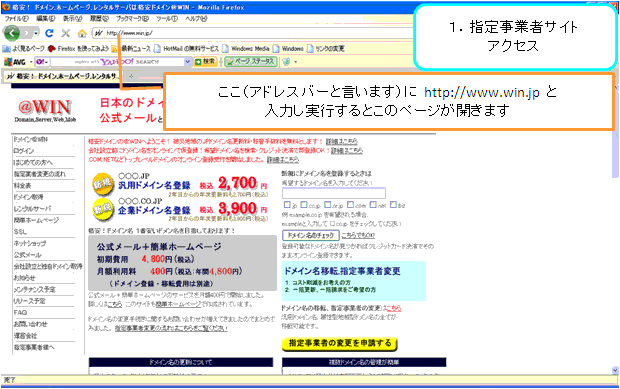The height and width of the screenshot is (389, 620).
Task: Open the Yahoo engine selector dropdown
Action: [42, 62]
